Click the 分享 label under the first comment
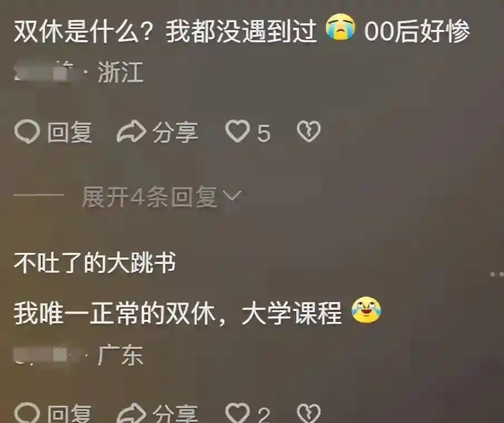This screenshot has height=423, width=504. pos(175,132)
